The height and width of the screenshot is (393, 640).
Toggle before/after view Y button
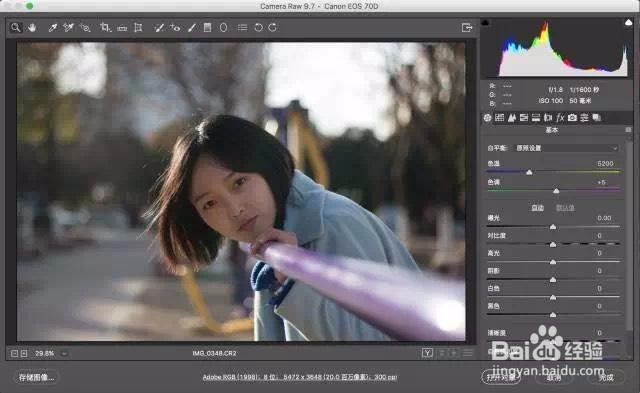(427, 353)
